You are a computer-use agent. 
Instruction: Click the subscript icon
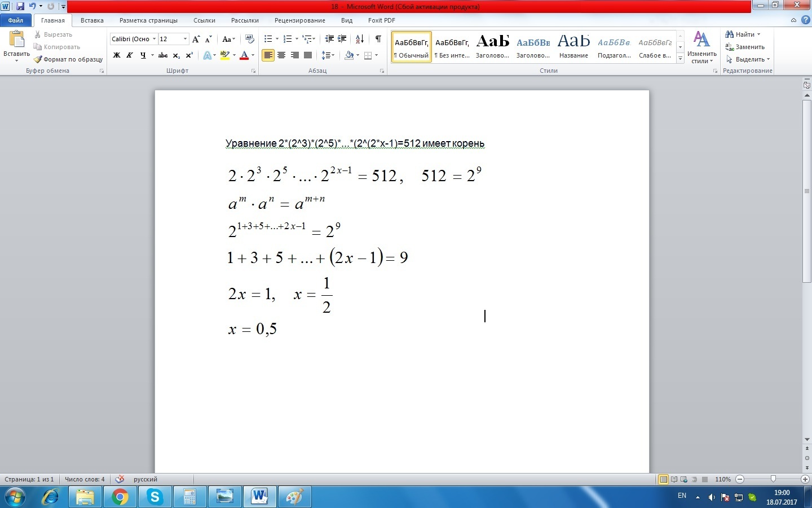[x=175, y=55]
